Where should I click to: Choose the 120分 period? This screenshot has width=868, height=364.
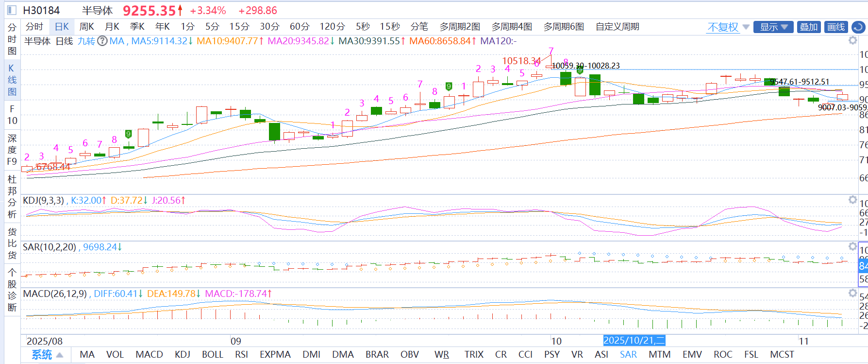click(332, 27)
